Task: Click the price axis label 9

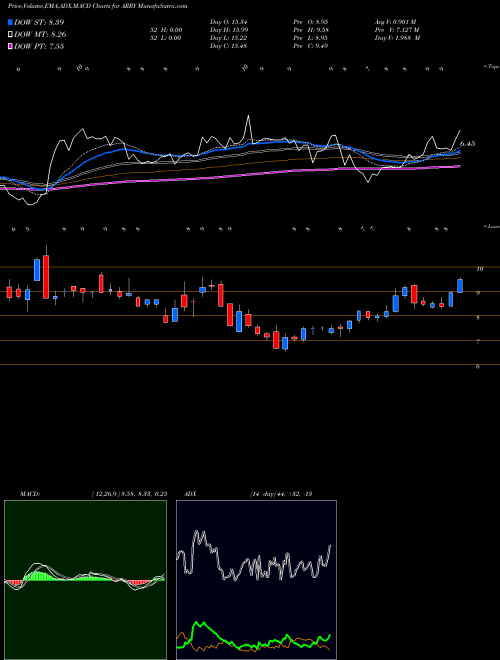Action: tap(478, 293)
